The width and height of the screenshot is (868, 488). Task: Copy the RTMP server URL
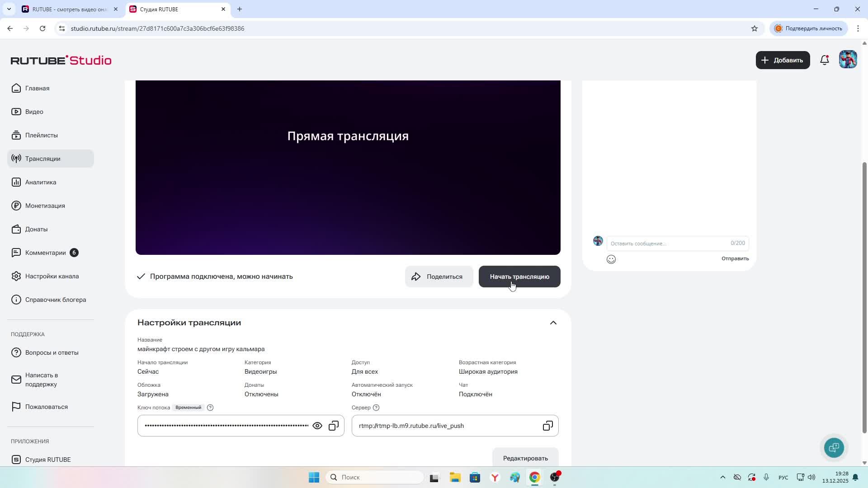pyautogui.click(x=547, y=426)
